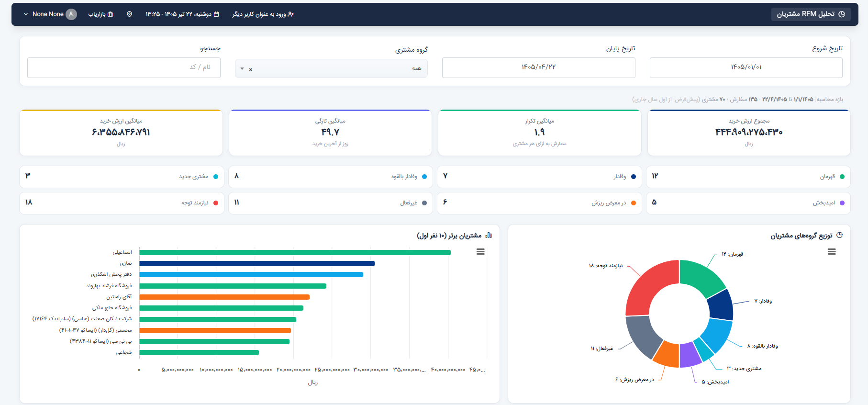Screen dimensions: 868x405
Task: Clear the گروه مشتری selection with x
Action: pos(251,69)
